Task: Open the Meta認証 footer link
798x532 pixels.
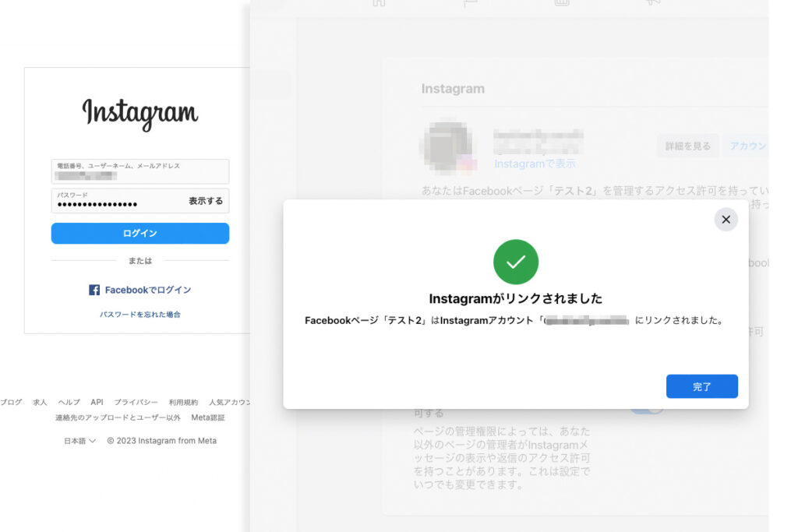Action: click(208, 417)
